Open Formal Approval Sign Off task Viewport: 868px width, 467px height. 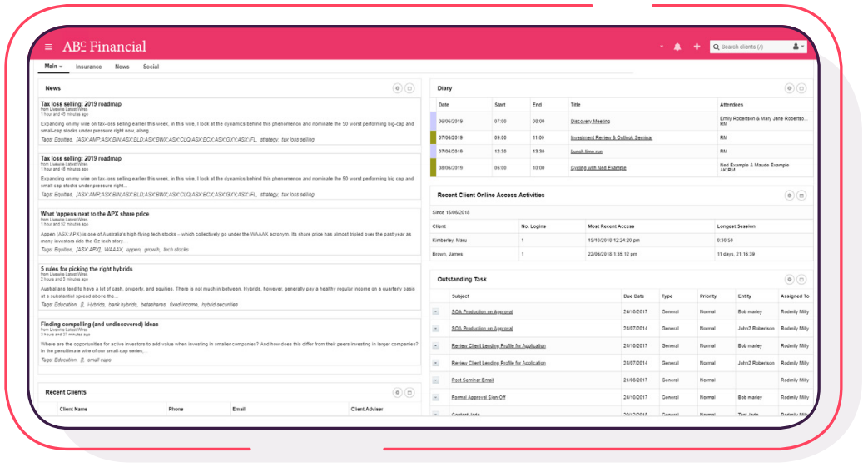tap(478, 397)
